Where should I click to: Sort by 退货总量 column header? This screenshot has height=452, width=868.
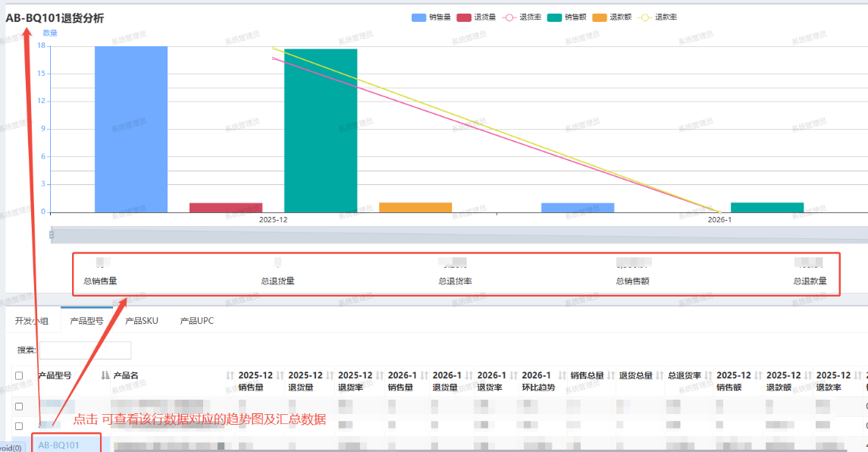coord(635,375)
